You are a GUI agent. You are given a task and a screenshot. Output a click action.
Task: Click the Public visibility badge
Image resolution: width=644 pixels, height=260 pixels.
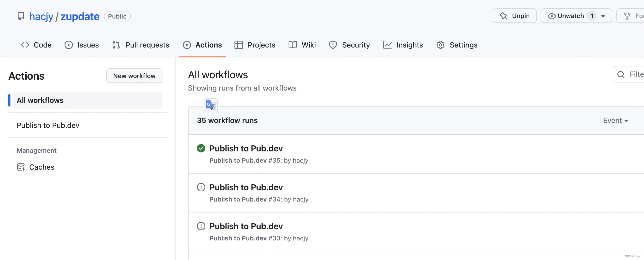click(117, 16)
